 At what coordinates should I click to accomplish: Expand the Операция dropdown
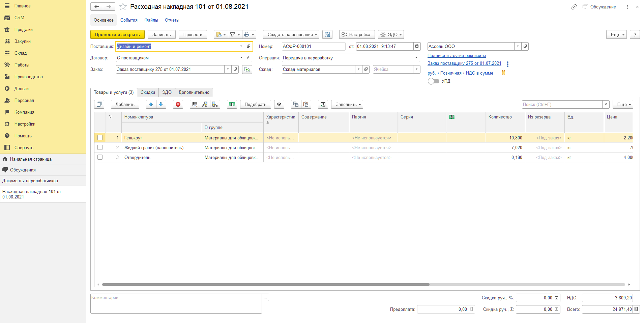coord(416,58)
